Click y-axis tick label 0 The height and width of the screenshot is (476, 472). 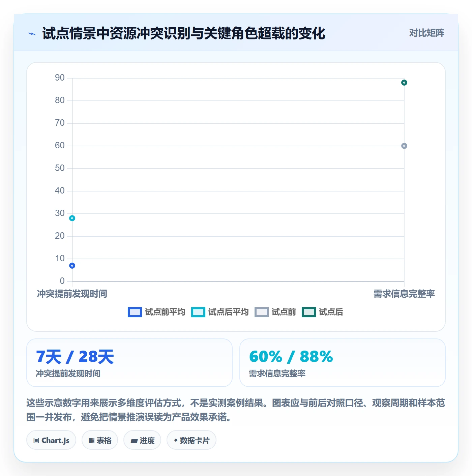(62, 281)
